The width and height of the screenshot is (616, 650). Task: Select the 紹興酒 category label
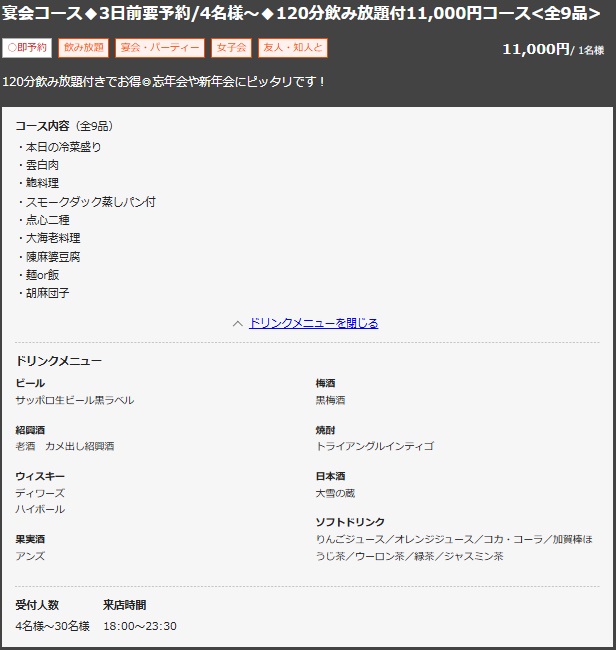tap(30, 430)
